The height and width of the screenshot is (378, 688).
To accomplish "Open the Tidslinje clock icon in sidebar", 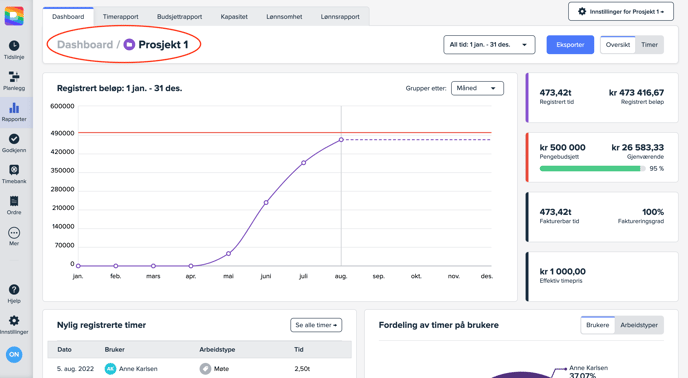I will (x=14, y=46).
